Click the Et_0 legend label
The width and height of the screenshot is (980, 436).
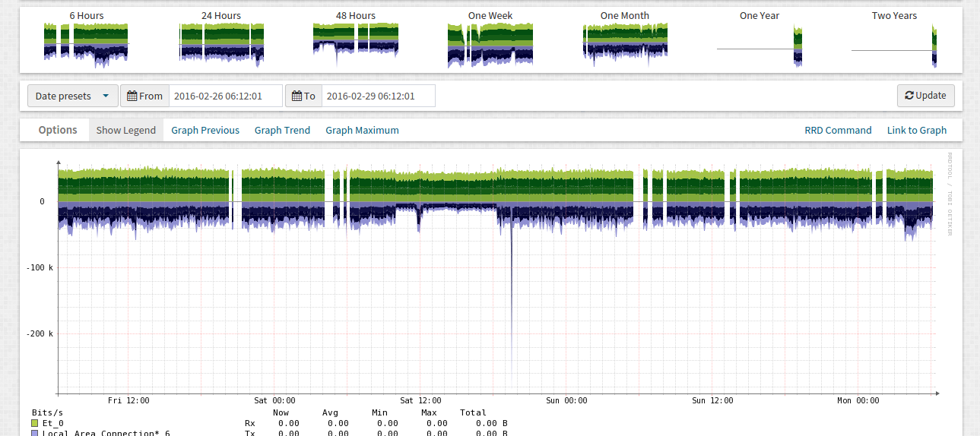click(52, 423)
